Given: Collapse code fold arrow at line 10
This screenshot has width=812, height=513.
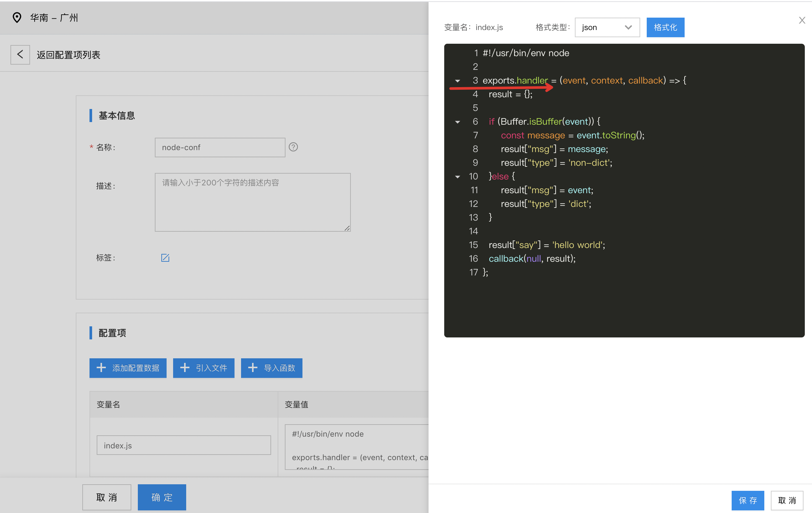Looking at the screenshot, I should [x=458, y=177].
